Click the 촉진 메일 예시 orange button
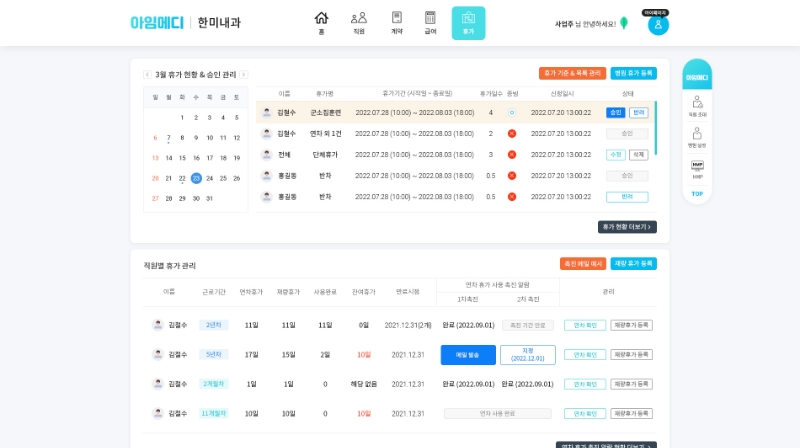The image size is (800, 448). (x=583, y=264)
